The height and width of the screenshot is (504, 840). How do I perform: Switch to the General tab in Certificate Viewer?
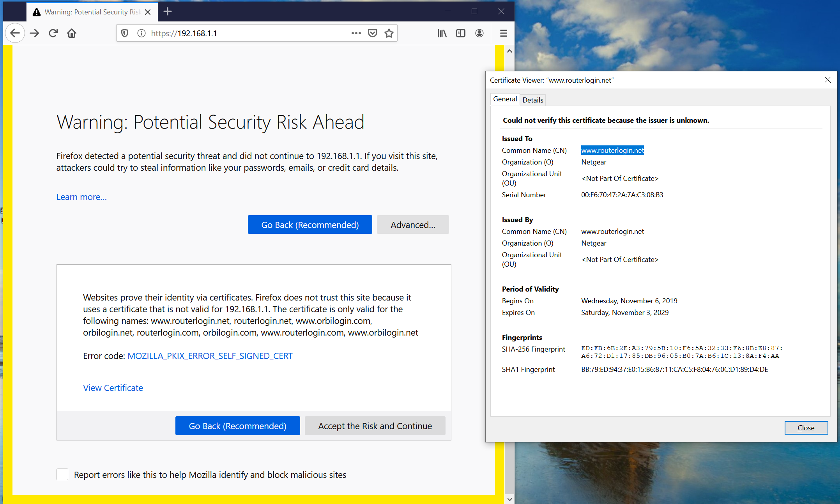pyautogui.click(x=505, y=99)
